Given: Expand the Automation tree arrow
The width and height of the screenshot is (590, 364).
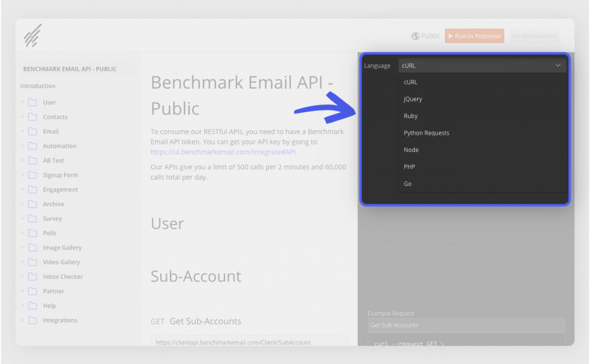Looking at the screenshot, I should pyautogui.click(x=22, y=146).
